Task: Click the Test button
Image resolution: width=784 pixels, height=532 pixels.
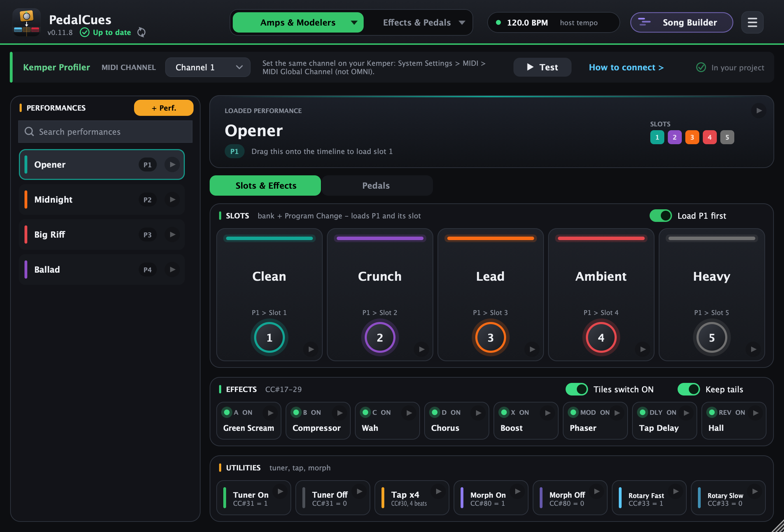Action: 542,67
